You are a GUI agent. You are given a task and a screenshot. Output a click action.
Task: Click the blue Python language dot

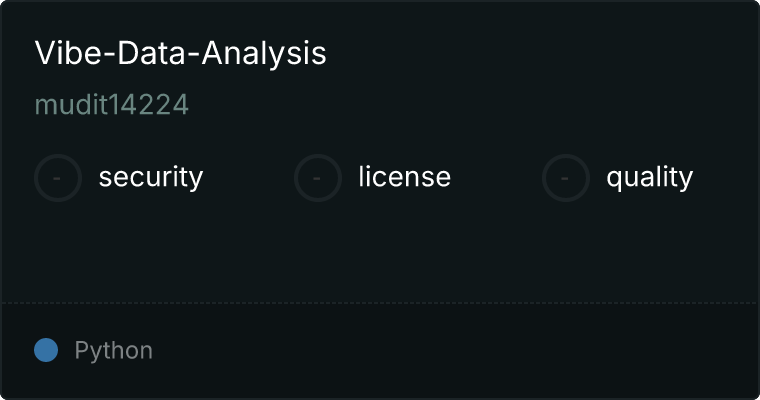click(x=46, y=350)
